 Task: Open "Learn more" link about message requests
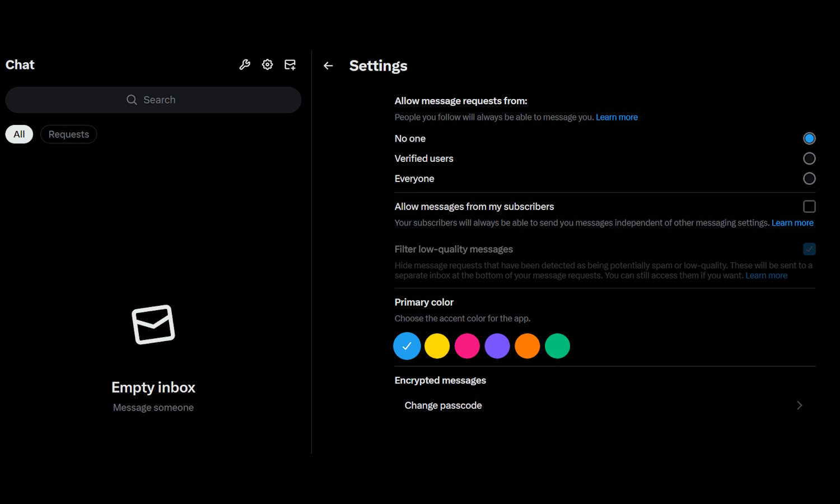[617, 118]
